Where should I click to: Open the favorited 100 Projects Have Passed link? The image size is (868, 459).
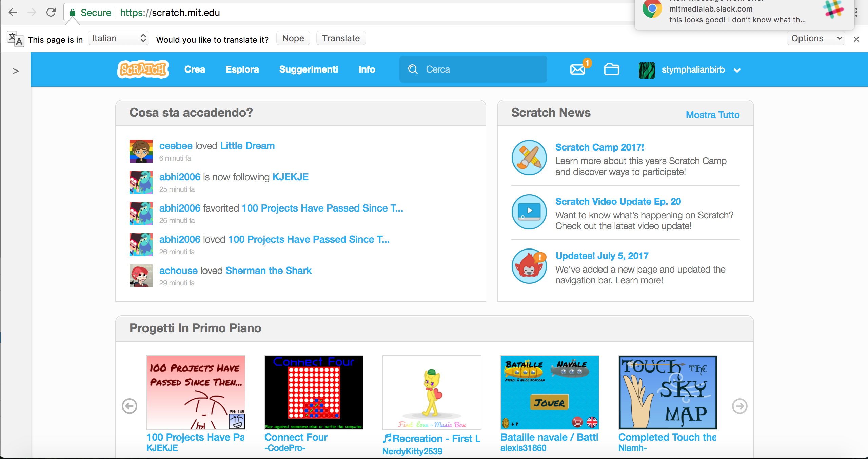(322, 208)
